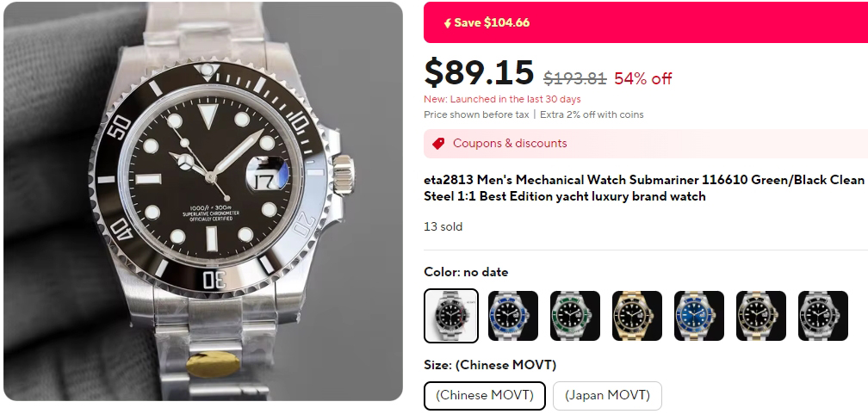Choose the last black steel watch swatch
The height and width of the screenshot is (414, 868).
[x=823, y=315]
